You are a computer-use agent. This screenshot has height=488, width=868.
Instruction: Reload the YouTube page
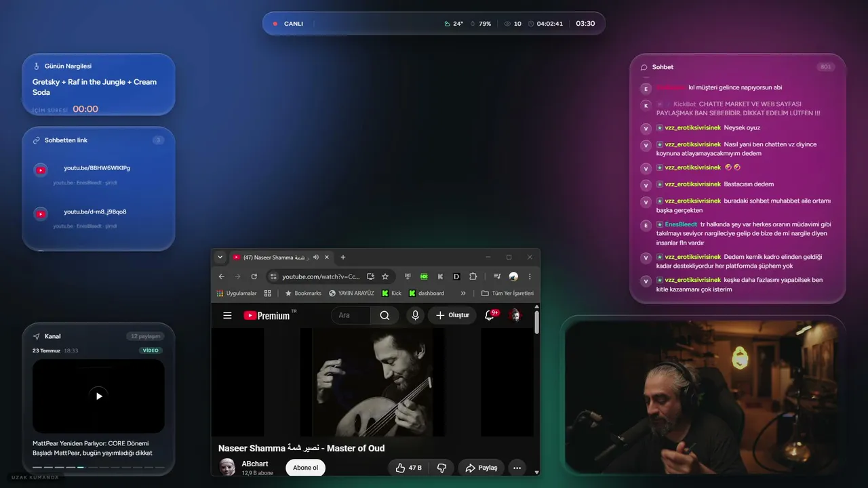pyautogui.click(x=254, y=277)
